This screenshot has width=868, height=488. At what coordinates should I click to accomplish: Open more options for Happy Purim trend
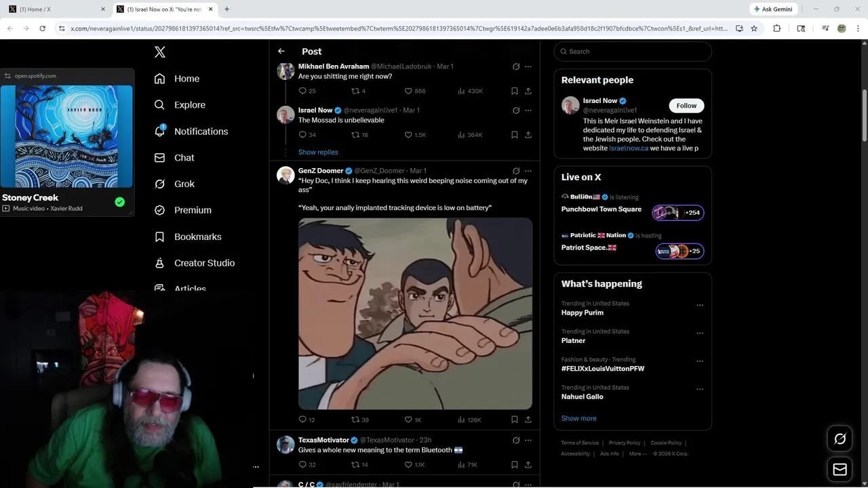[x=700, y=305]
